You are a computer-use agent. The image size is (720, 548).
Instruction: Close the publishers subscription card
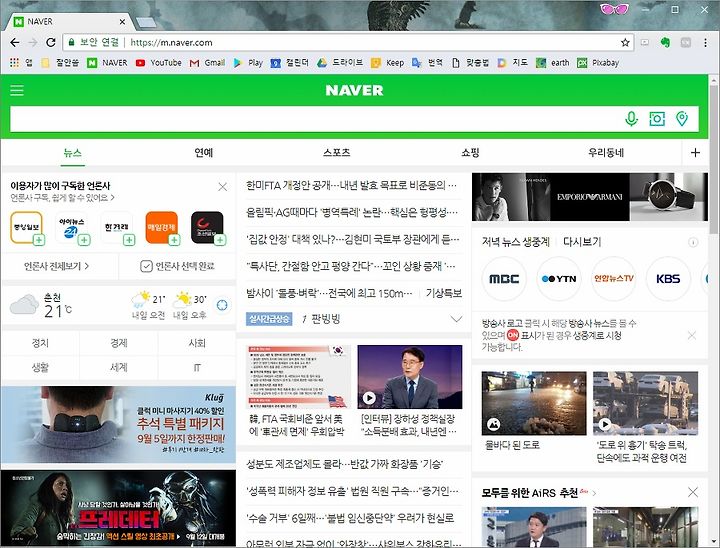pyautogui.click(x=222, y=186)
